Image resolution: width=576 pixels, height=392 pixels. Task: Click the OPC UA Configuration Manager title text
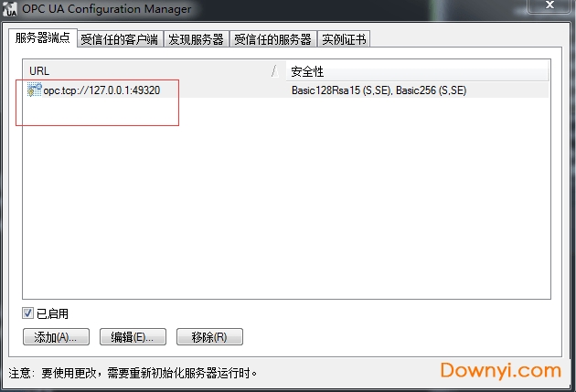(107, 9)
